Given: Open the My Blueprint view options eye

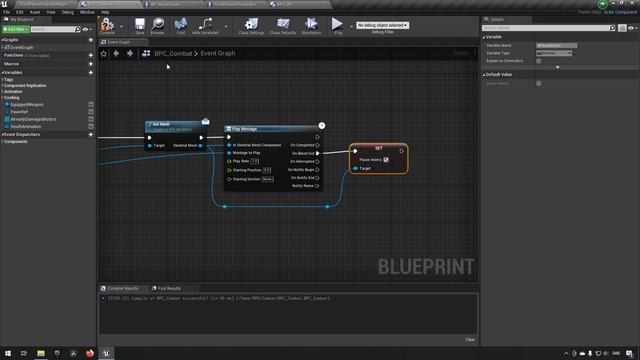Looking at the screenshot, I should 86,29.
